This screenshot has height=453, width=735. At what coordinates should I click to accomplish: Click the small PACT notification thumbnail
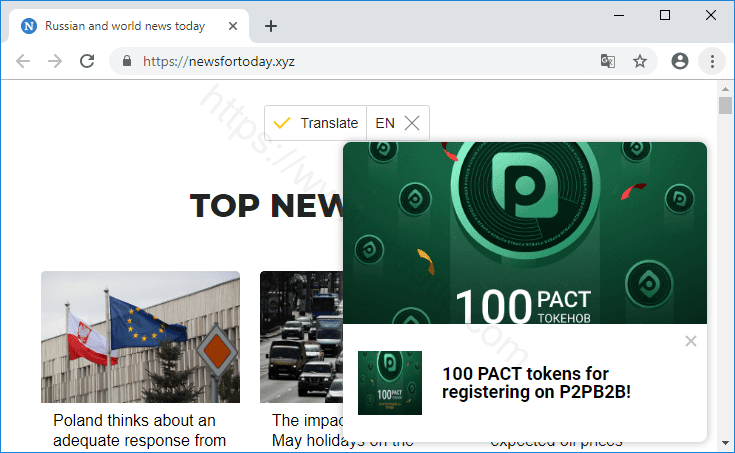389,383
